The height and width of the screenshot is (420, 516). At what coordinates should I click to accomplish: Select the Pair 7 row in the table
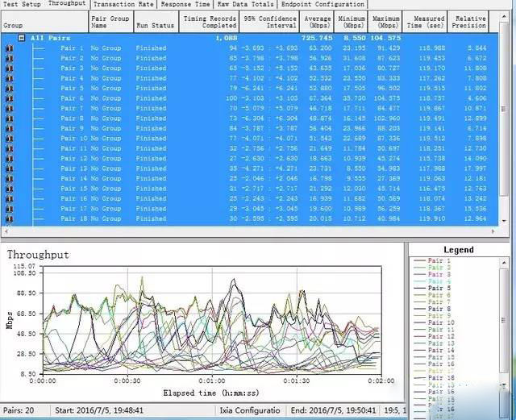pos(242,108)
